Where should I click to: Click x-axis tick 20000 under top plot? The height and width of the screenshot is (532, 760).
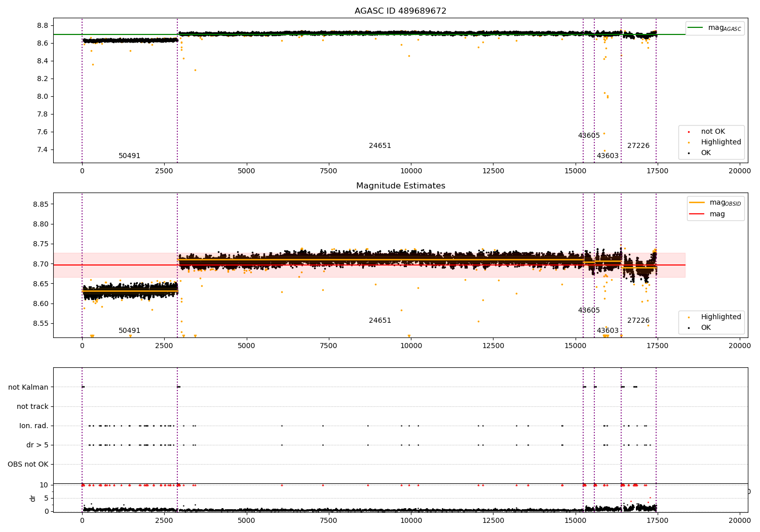pyautogui.click(x=740, y=171)
